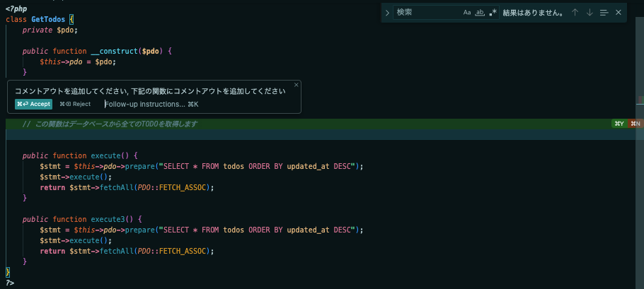Expand the replace toggle chevron in find widget
644x289 pixels.
coord(387,13)
